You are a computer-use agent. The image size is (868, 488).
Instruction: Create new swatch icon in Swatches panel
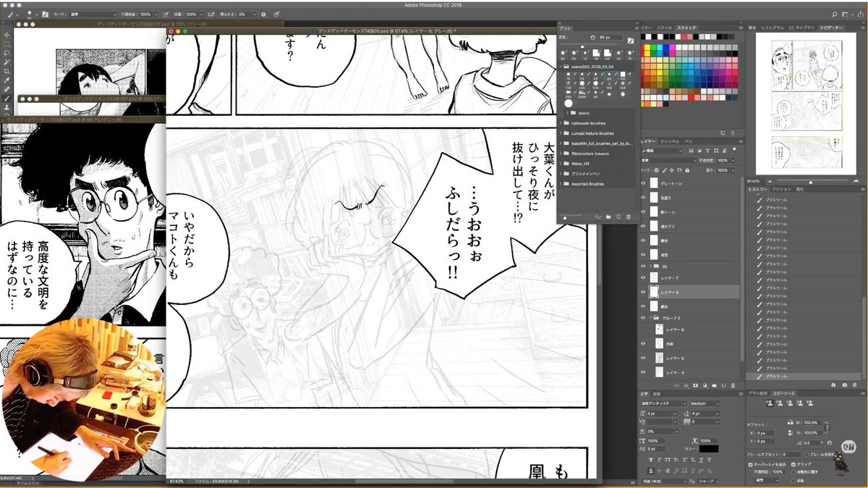(x=723, y=133)
